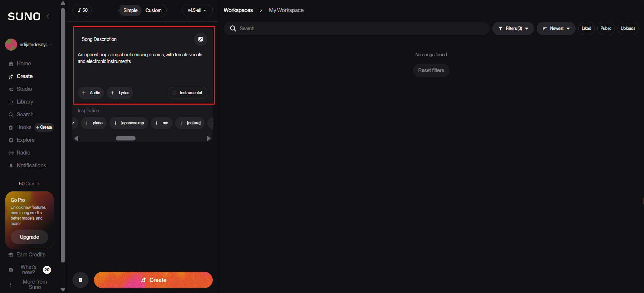Open Hooks in the sidebar
This screenshot has width=644, height=293.
tap(23, 127)
